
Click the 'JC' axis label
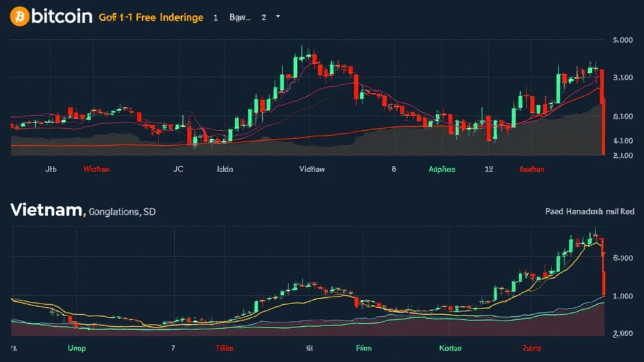coord(178,169)
